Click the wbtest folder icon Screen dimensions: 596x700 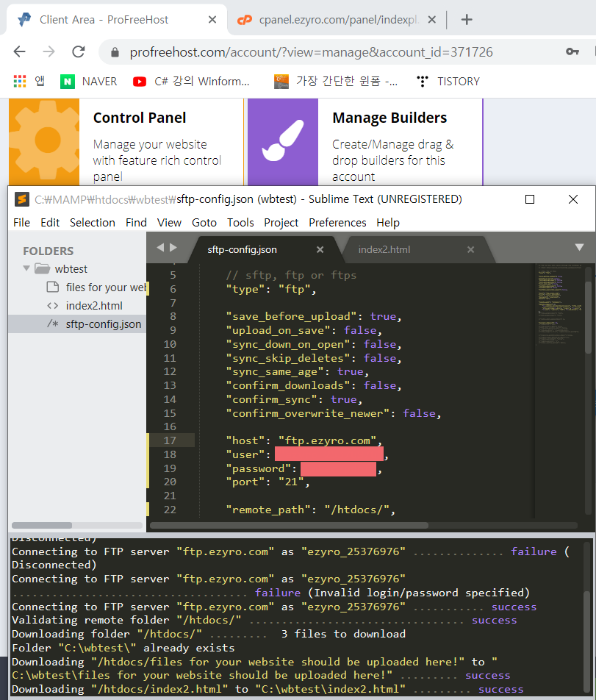point(43,268)
